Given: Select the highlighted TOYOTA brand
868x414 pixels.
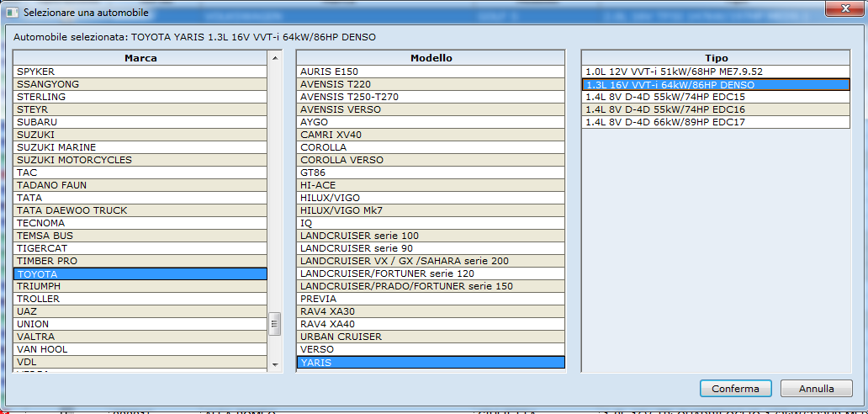Looking at the screenshot, I should (x=140, y=274).
